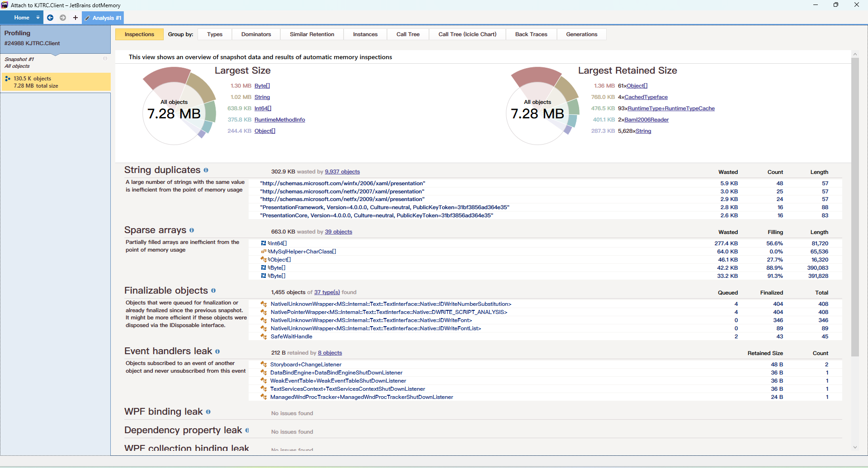Click the Storyboard+ChangeListener row icon
Screen dimensions: 868x468
tap(264, 364)
